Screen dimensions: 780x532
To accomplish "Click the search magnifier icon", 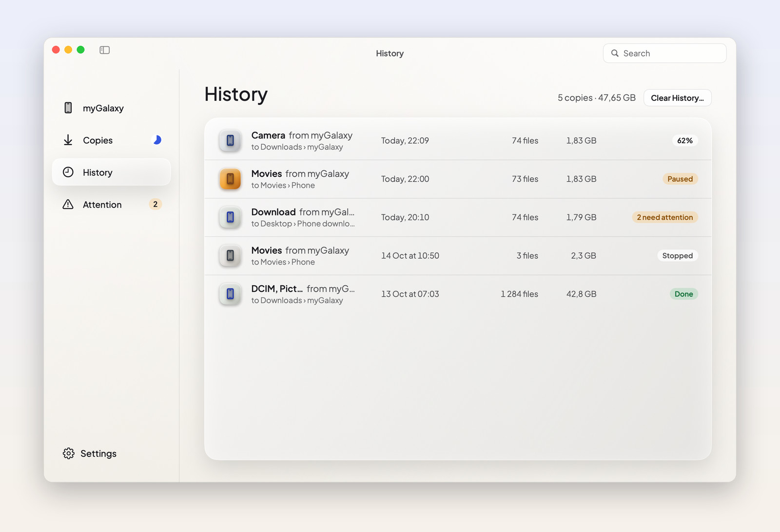I will (615, 53).
